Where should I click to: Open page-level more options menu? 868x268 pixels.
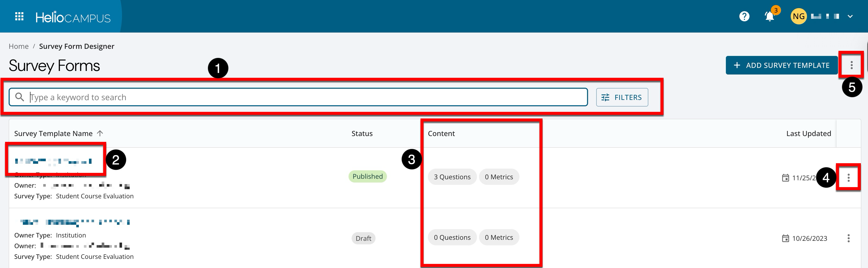pos(851,65)
